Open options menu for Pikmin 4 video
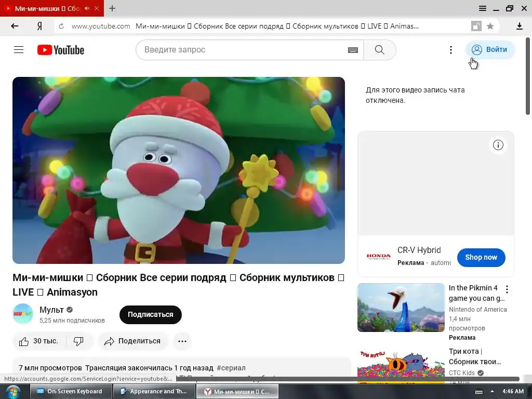This screenshot has width=532, height=399. (507, 289)
